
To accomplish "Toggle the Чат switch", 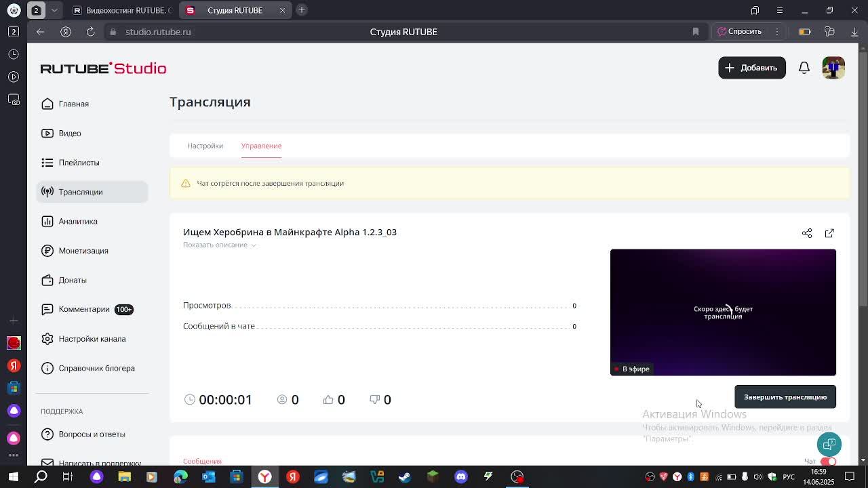I will tap(828, 462).
